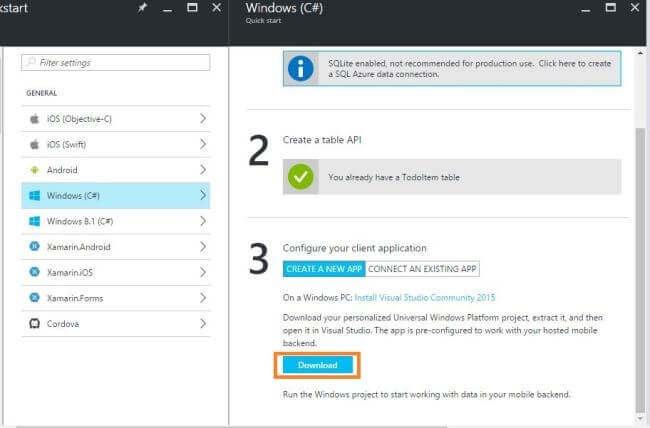Maximize the Quick start blade
The width and height of the screenshot is (650, 428).
(x=192, y=7)
